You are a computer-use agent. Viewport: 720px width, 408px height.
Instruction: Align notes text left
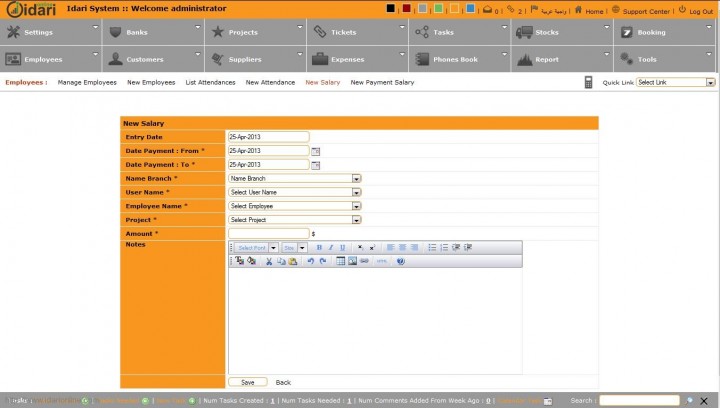point(391,247)
